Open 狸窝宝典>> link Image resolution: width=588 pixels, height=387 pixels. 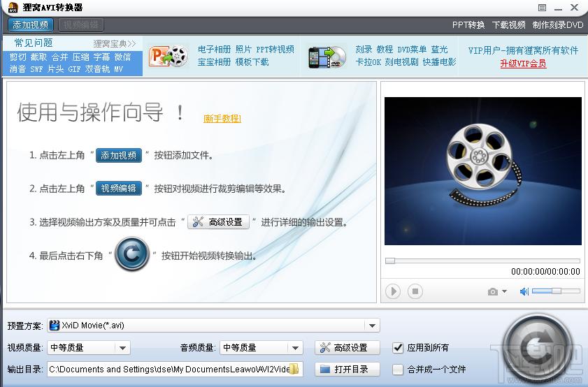(x=115, y=44)
